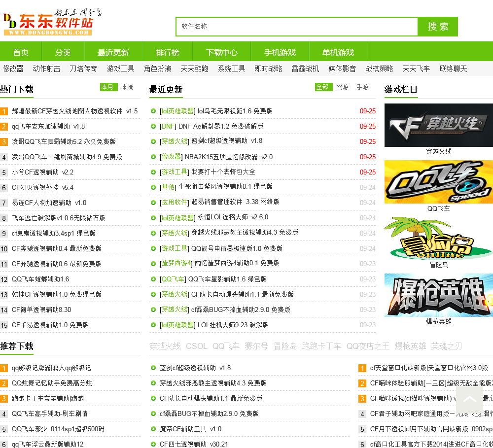This screenshot has width=493, height=448.
Task: Select the 英魂之刃 filter link
Action: 447,346
